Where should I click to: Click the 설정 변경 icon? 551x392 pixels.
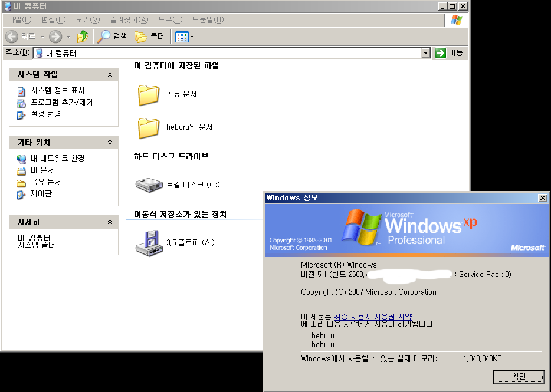click(x=21, y=115)
